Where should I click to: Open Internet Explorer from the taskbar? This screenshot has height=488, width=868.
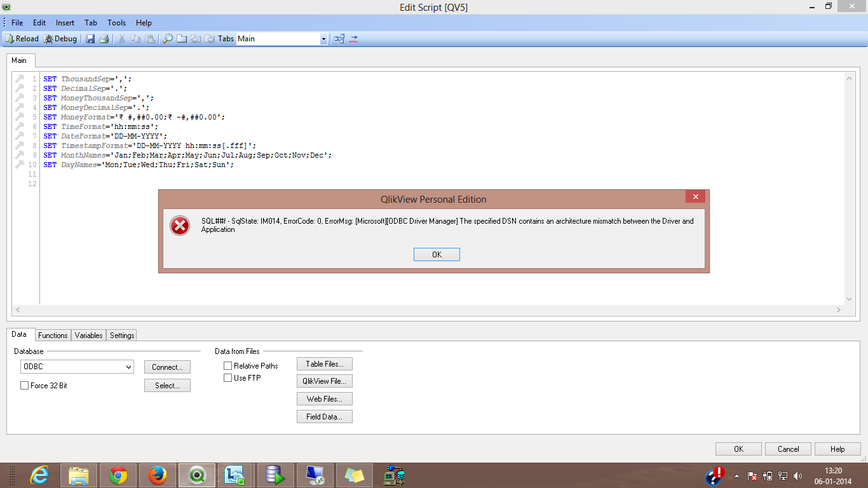point(39,475)
